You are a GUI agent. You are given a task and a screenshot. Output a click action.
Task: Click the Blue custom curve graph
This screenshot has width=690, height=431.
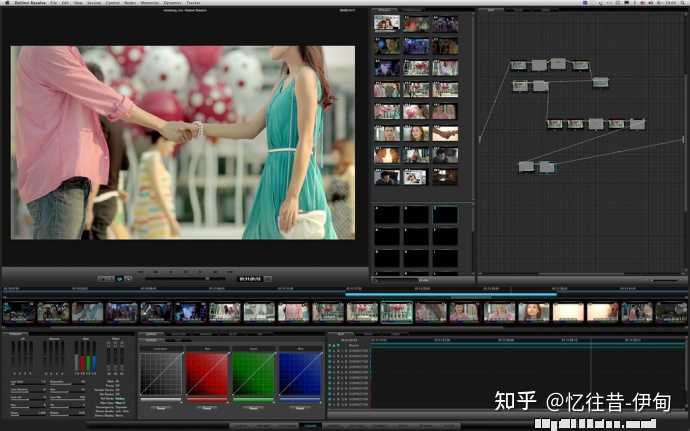pos(300,373)
